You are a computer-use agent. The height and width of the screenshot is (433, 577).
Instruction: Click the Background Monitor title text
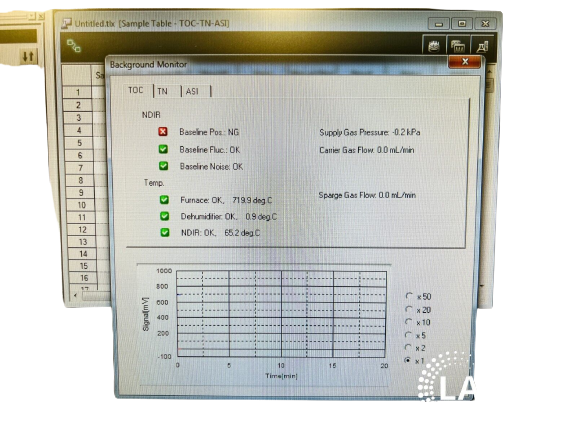click(x=148, y=64)
